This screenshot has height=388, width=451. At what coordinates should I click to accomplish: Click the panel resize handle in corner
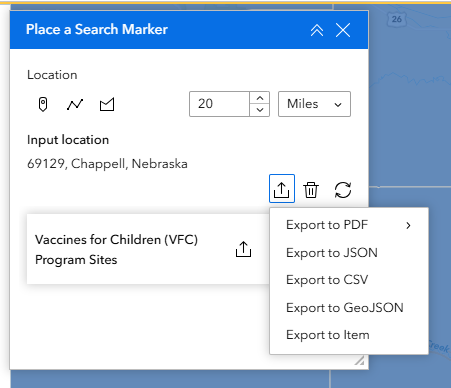coord(360,361)
